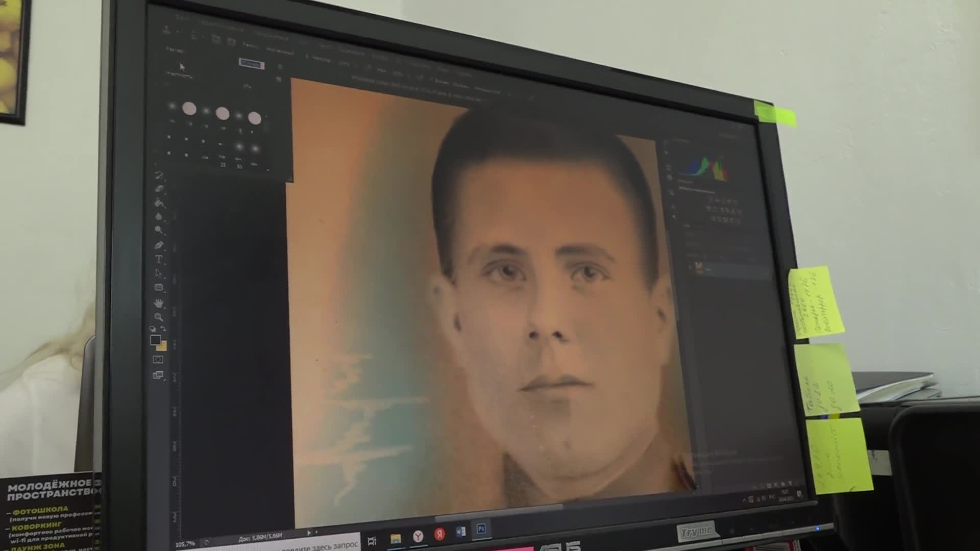This screenshot has height=551, width=980.
Task: Click the canvas horizontal scrollbar
Action: [498, 513]
